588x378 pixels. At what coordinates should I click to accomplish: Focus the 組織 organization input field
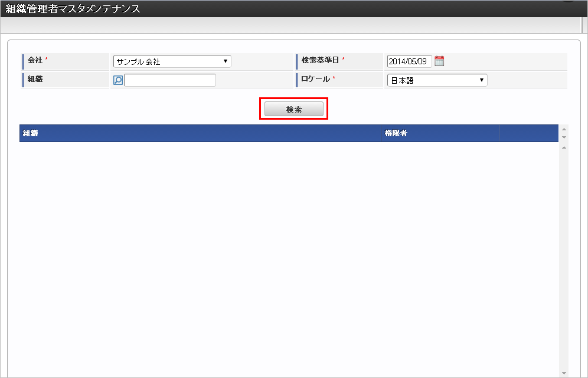170,80
